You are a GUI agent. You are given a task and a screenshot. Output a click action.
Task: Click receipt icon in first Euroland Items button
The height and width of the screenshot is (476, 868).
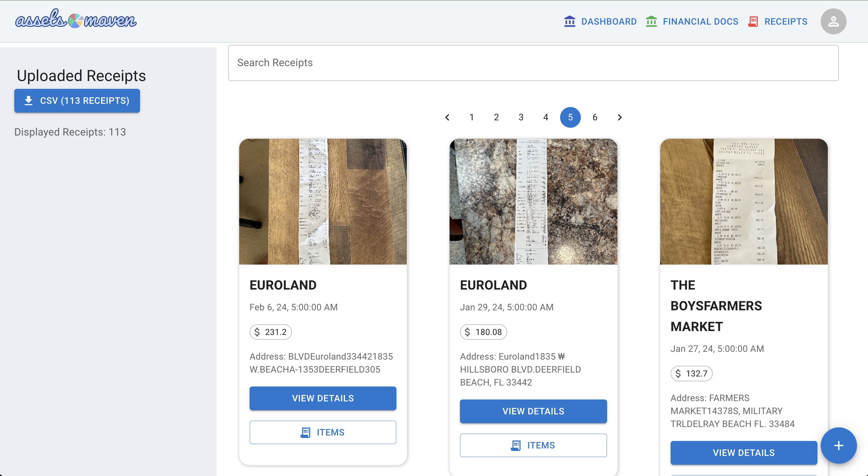coord(305,432)
